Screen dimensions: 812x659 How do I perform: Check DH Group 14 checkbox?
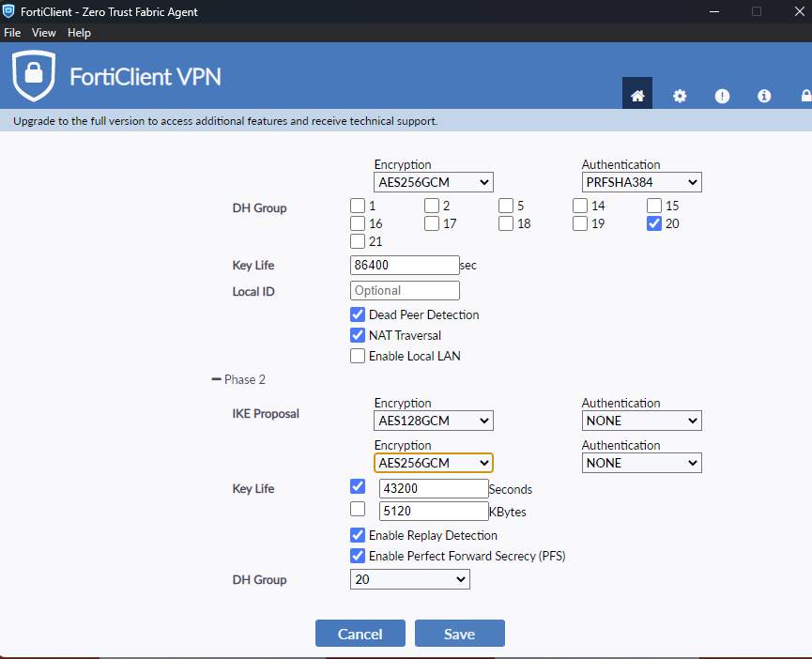tap(580, 206)
